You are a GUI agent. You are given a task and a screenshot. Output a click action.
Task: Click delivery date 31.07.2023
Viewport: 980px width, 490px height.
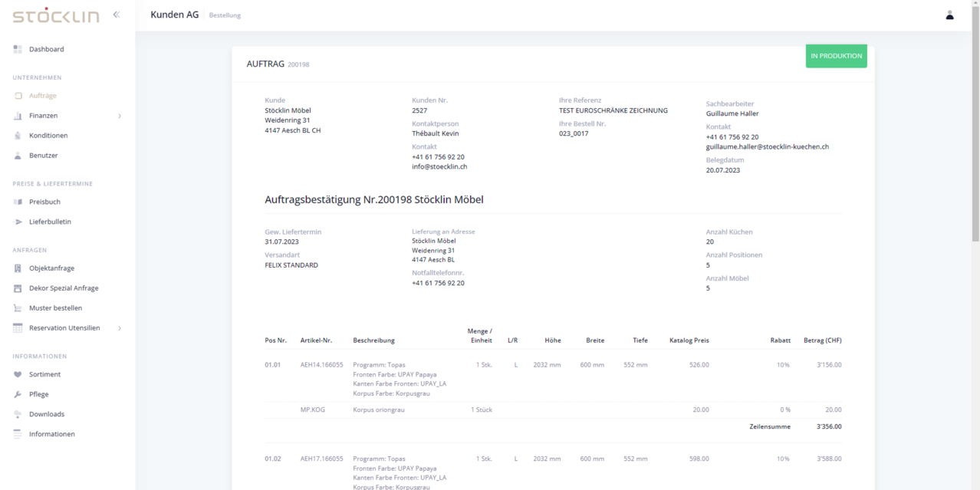(281, 242)
